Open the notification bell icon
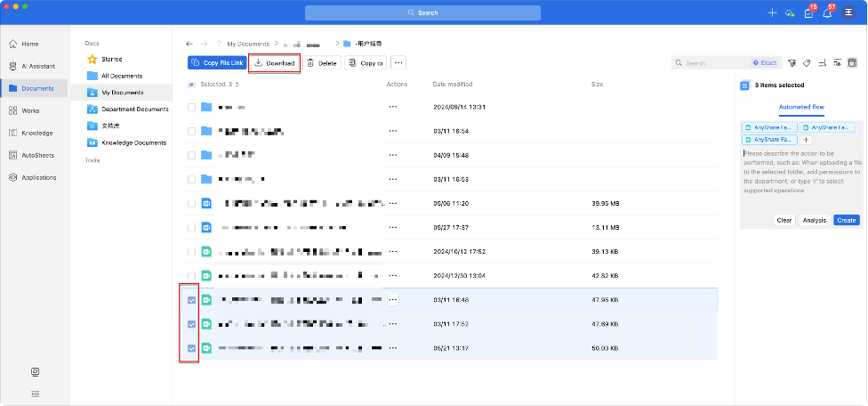Image resolution: width=868 pixels, height=406 pixels. [826, 13]
